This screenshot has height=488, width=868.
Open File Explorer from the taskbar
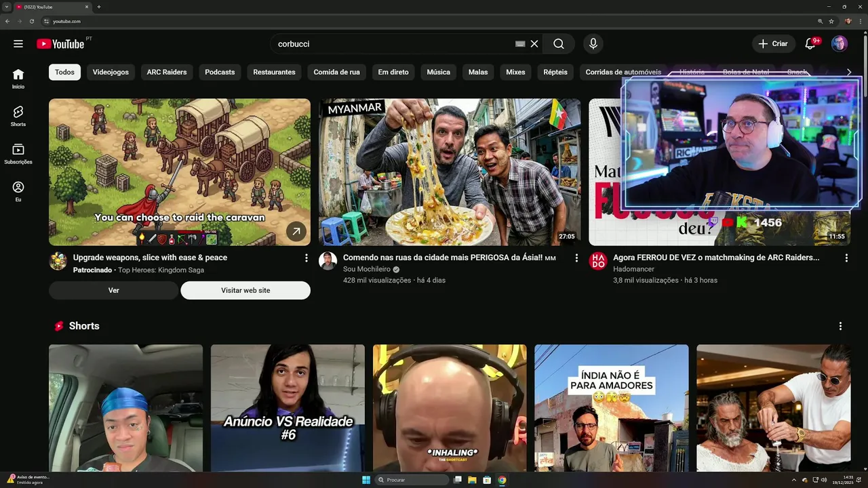pos(472,480)
